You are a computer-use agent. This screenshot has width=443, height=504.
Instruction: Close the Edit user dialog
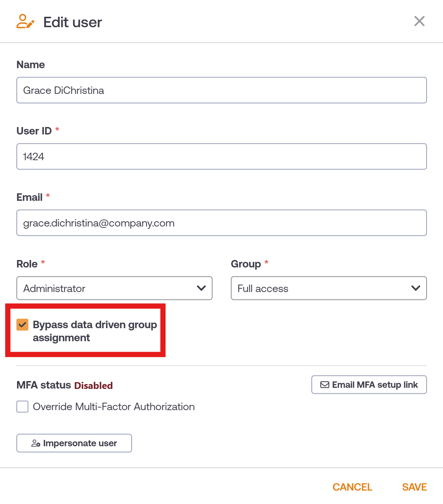[420, 21]
